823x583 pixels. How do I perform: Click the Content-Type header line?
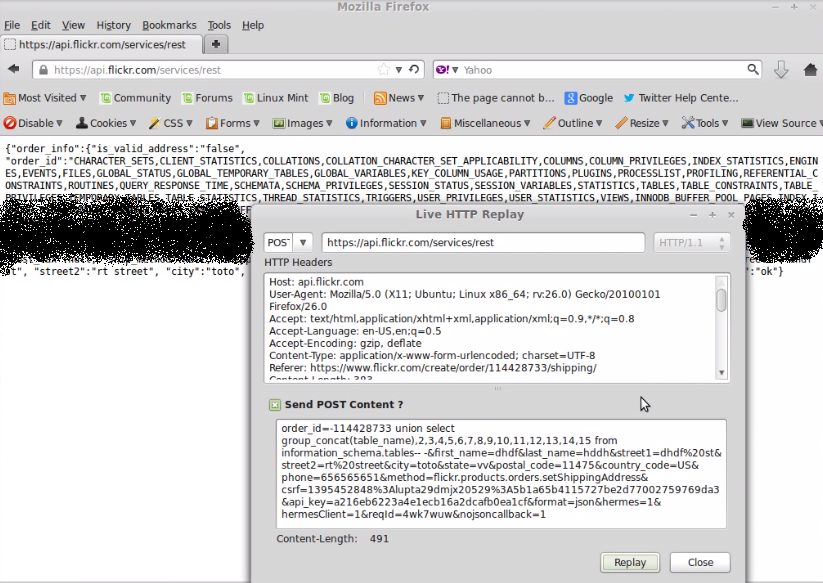coord(432,356)
